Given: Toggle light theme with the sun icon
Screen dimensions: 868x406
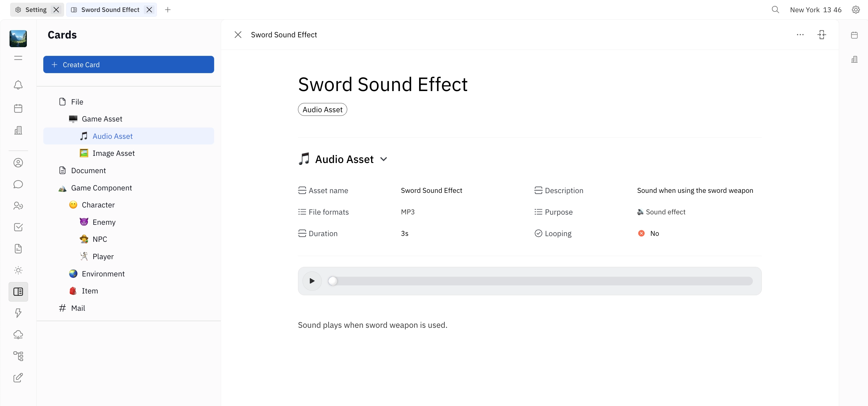Looking at the screenshot, I should (x=18, y=270).
